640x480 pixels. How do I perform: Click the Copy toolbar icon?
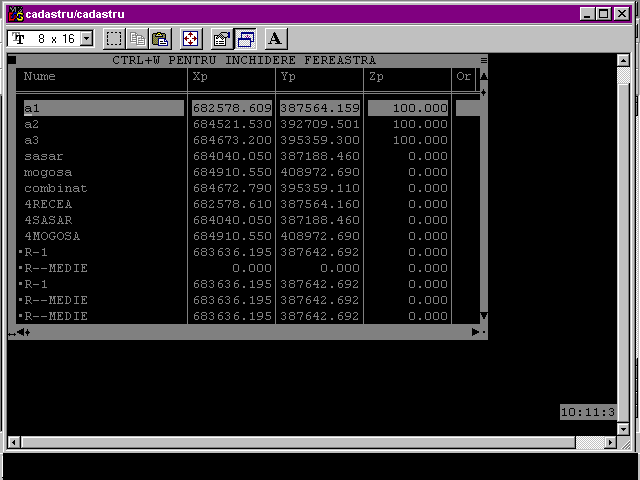click(x=137, y=39)
